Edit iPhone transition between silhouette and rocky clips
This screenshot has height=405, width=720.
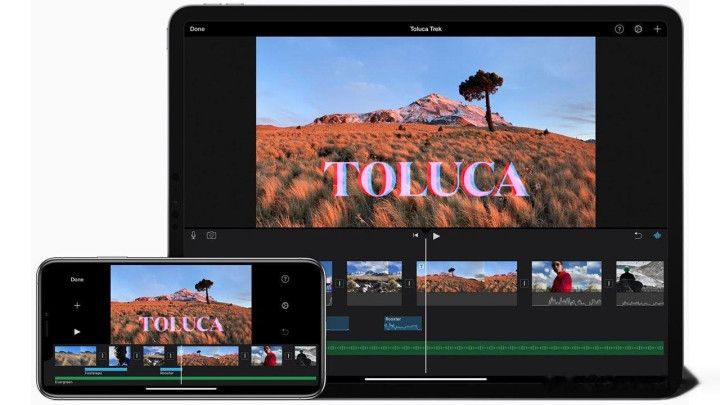tap(137, 356)
